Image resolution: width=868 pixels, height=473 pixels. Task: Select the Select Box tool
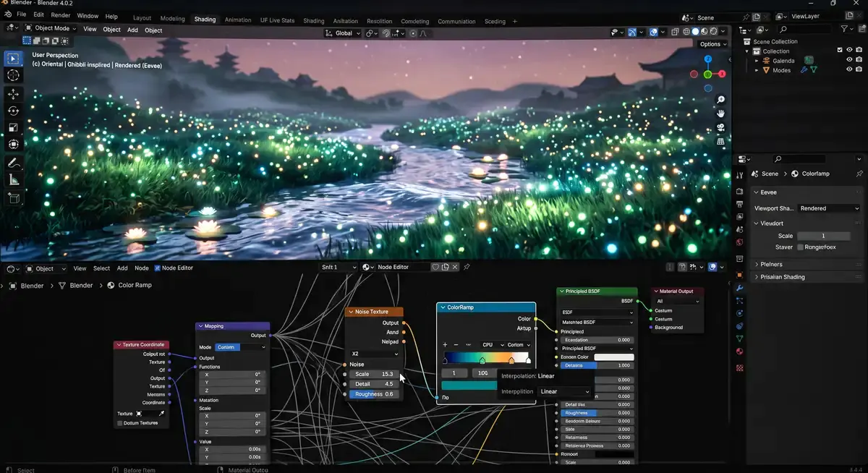pyautogui.click(x=13, y=59)
